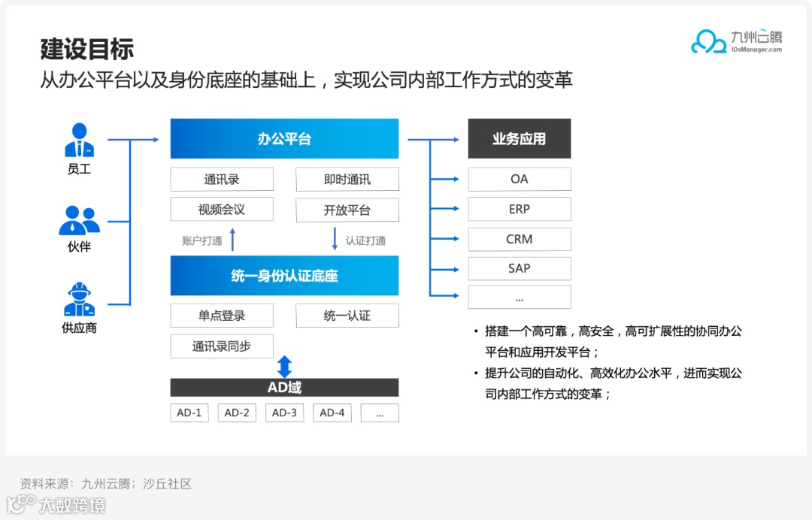Click the double-headed arrow above AD域
Viewport: 812px width, 520px height.
click(284, 366)
